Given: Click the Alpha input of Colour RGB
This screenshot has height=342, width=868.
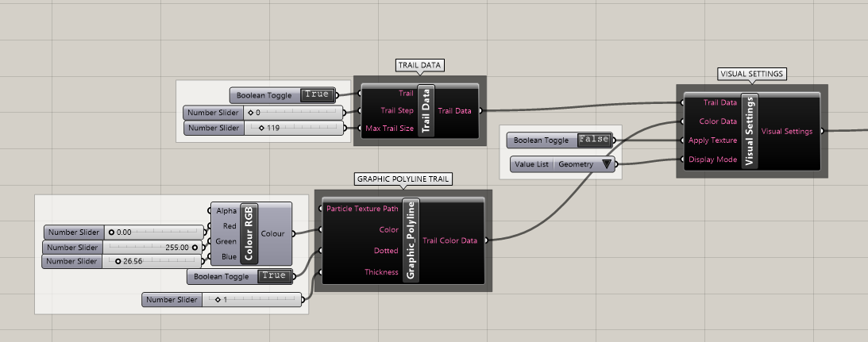Looking at the screenshot, I should (x=226, y=211).
